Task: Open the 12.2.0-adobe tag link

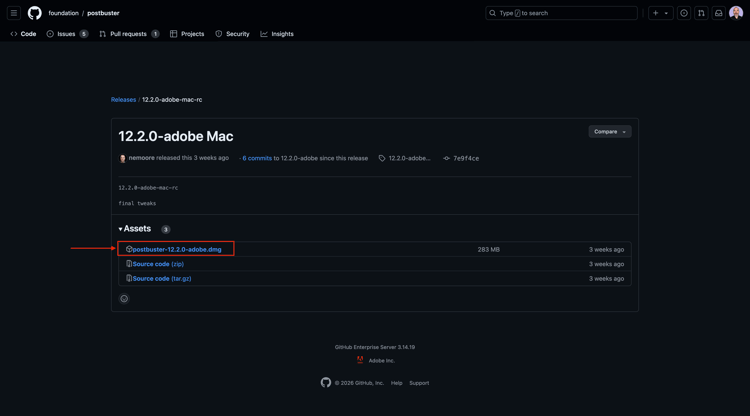Action: (x=409, y=158)
